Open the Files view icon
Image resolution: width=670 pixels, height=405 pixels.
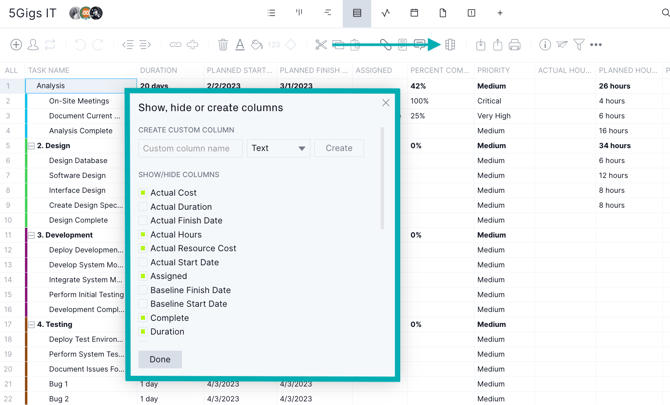(443, 13)
